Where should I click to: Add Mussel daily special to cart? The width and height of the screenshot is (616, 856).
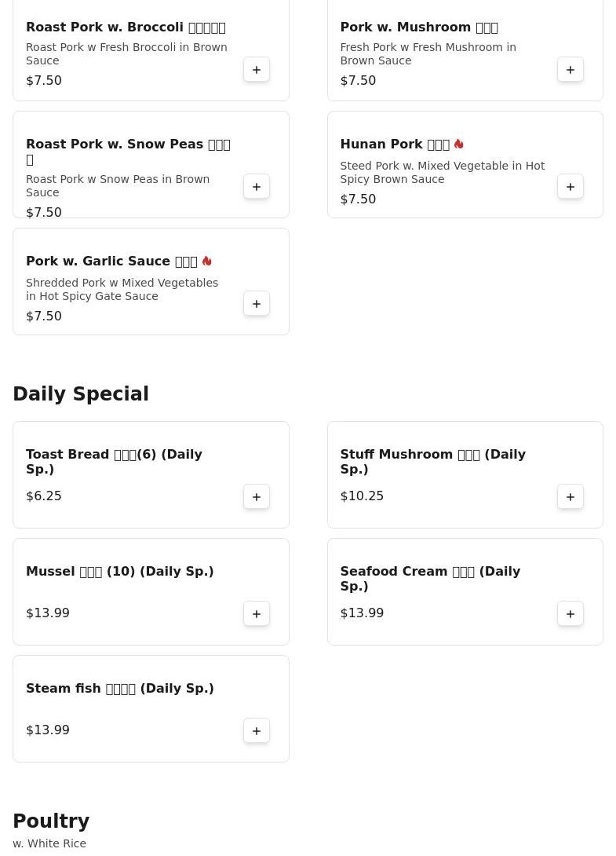[x=257, y=614]
